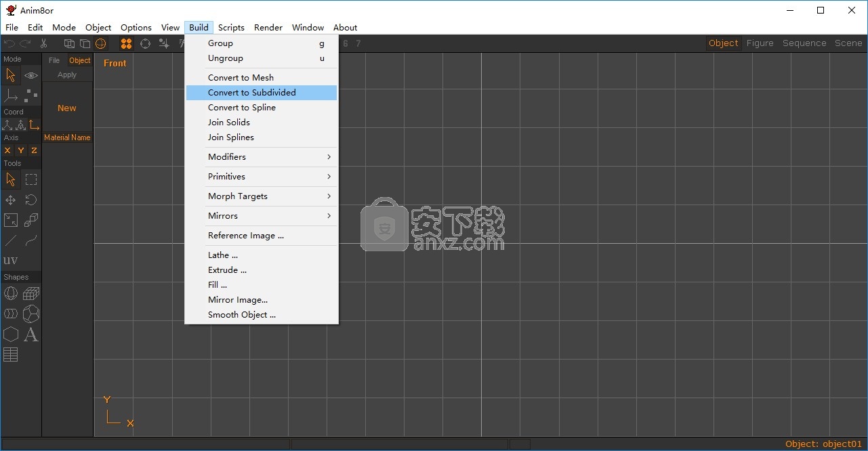Image resolution: width=868 pixels, height=451 pixels.
Task: Select the Flat shaded display icon
Action: (x=85, y=43)
